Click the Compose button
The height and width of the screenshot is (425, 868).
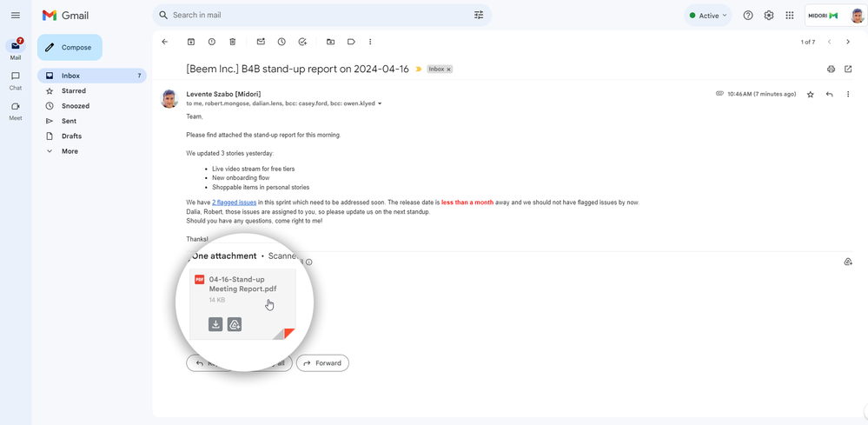70,48
